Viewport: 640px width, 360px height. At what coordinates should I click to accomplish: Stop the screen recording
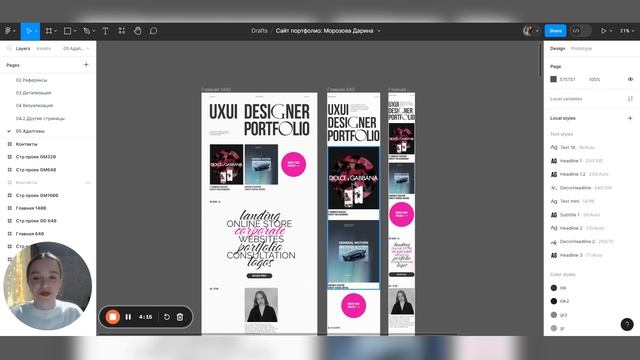point(113,317)
